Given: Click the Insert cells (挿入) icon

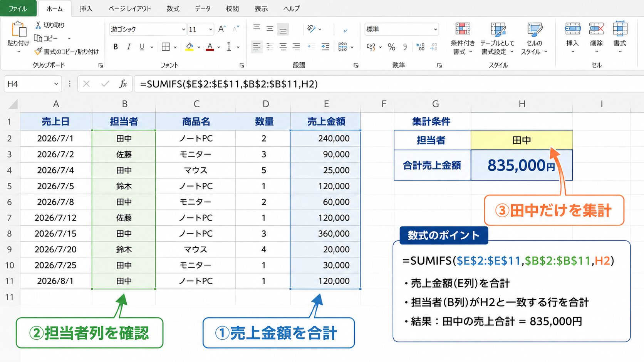Looking at the screenshot, I should point(572,29).
